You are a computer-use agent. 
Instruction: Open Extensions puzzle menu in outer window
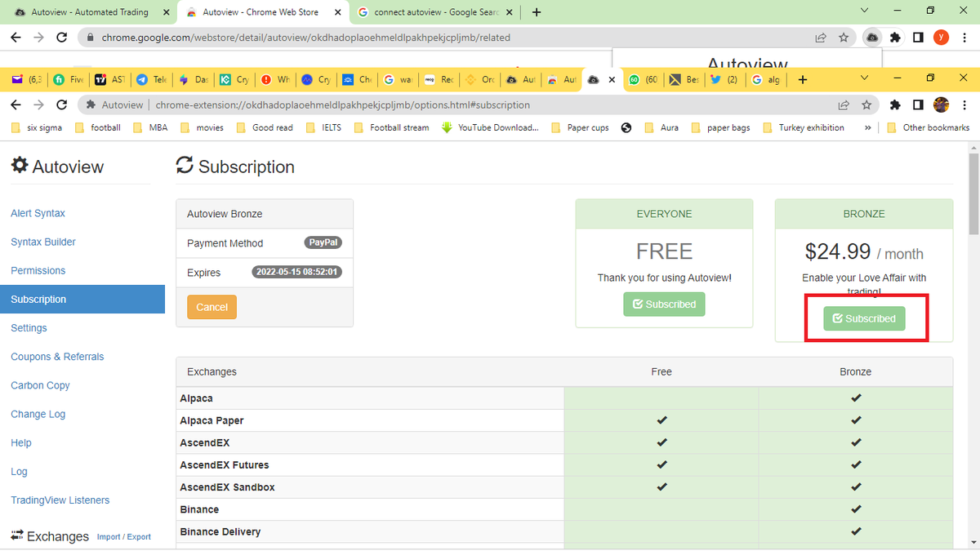tap(895, 38)
